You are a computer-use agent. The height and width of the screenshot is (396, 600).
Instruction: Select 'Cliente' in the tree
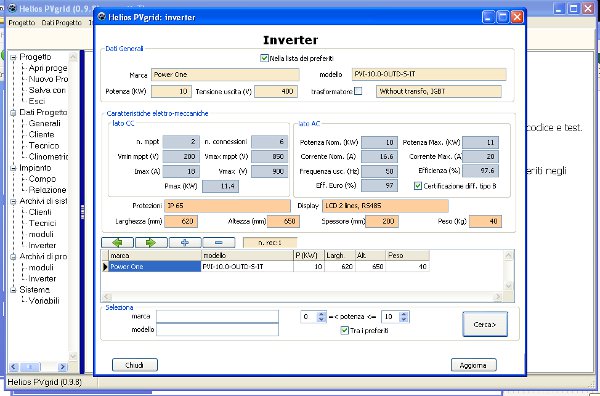(x=41, y=135)
